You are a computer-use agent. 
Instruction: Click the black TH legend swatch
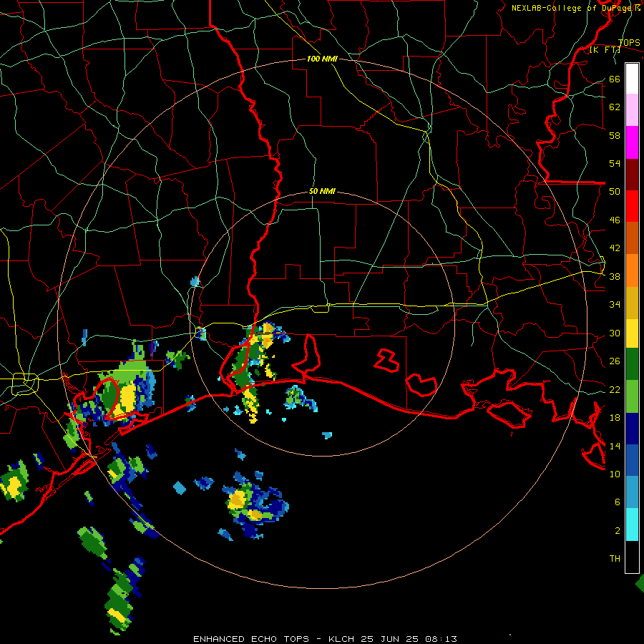click(632, 557)
